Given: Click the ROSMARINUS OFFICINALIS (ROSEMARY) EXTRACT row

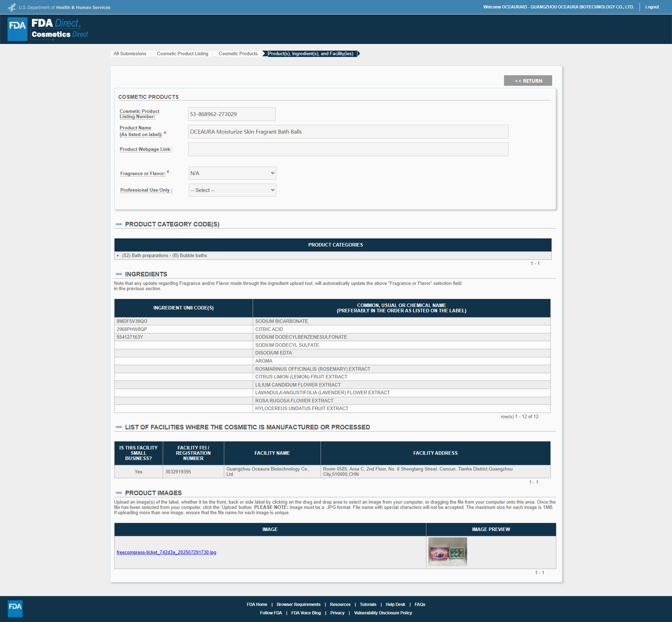Looking at the screenshot, I should pyautogui.click(x=332, y=369).
